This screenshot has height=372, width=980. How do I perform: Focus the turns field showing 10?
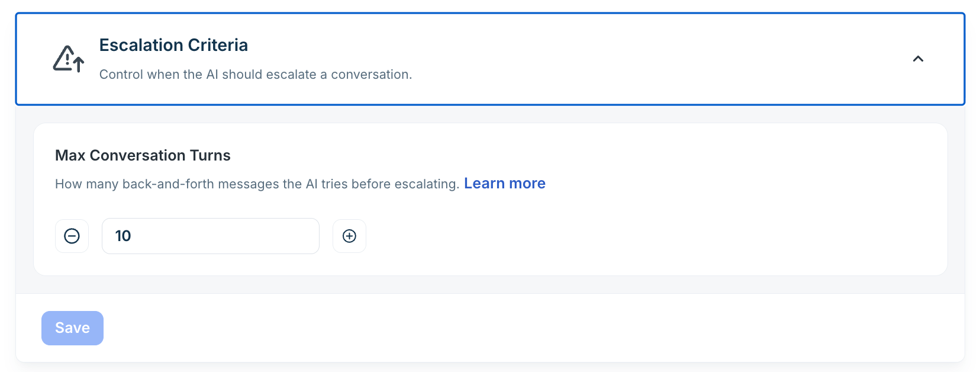tap(211, 236)
